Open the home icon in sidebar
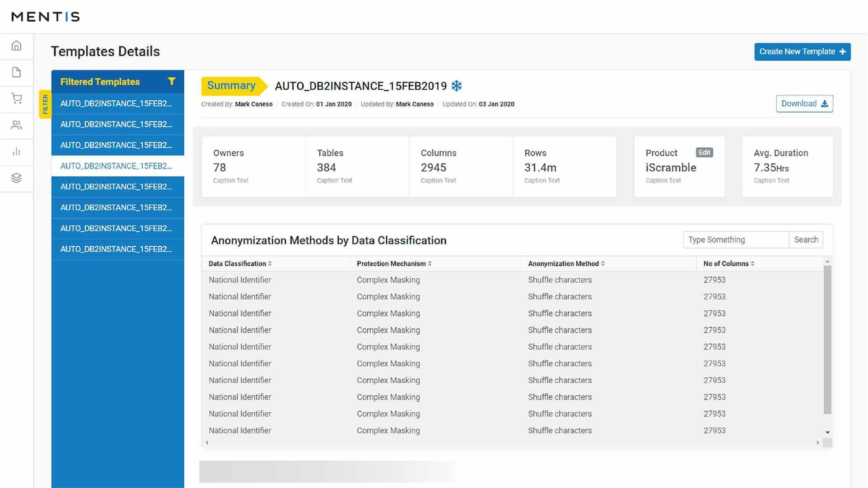The image size is (868, 488). coord(16,46)
